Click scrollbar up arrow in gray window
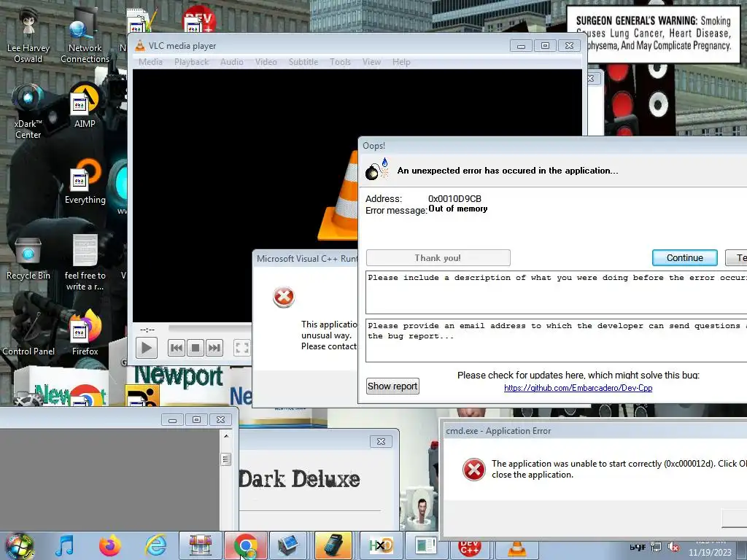Image resolution: width=747 pixels, height=560 pixels. click(x=226, y=436)
